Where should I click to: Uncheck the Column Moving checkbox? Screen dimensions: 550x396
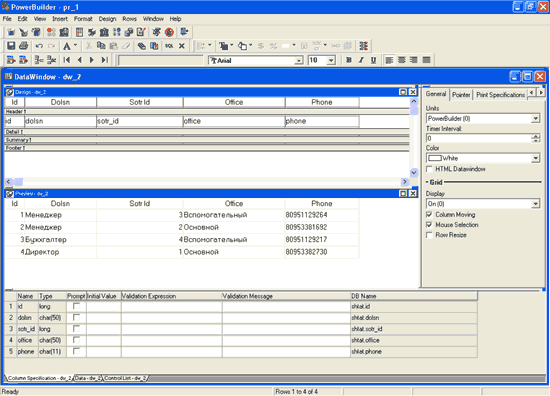pos(429,214)
